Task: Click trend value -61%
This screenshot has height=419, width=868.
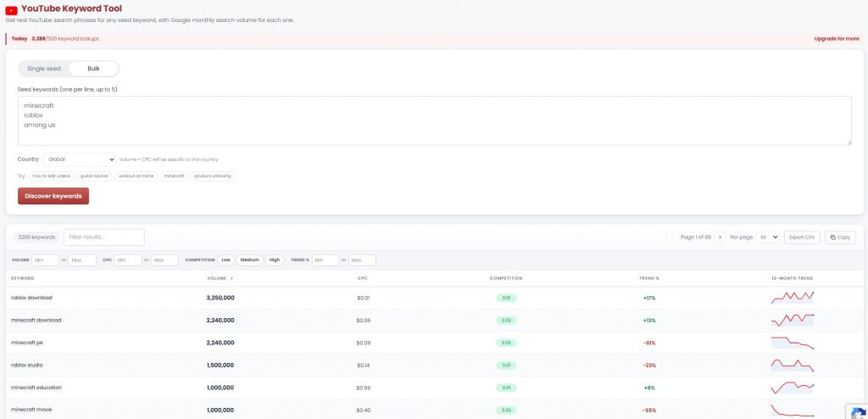Action: coord(649,343)
